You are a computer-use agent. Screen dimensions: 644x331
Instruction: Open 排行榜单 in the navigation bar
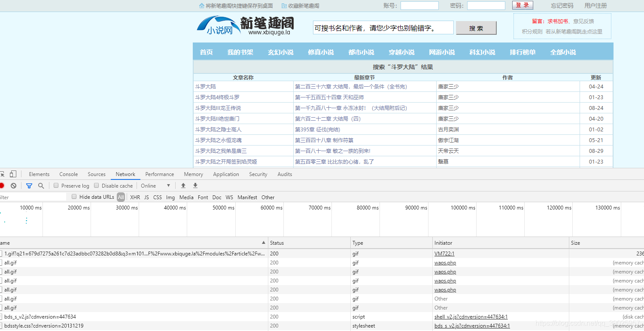pyautogui.click(x=522, y=52)
